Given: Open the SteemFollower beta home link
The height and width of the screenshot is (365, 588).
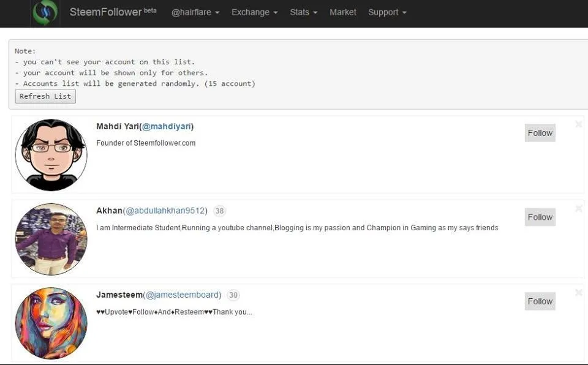Looking at the screenshot, I should point(113,12).
